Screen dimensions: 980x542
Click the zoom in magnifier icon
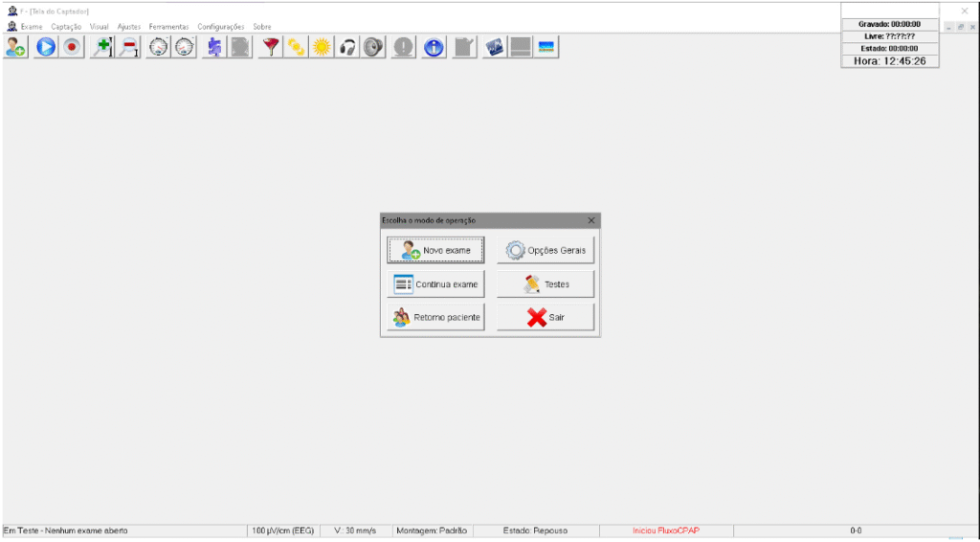coord(102,47)
